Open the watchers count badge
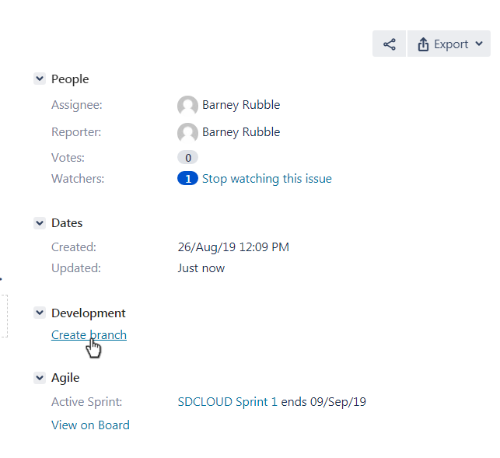The width and height of the screenshot is (500, 458). tap(188, 179)
